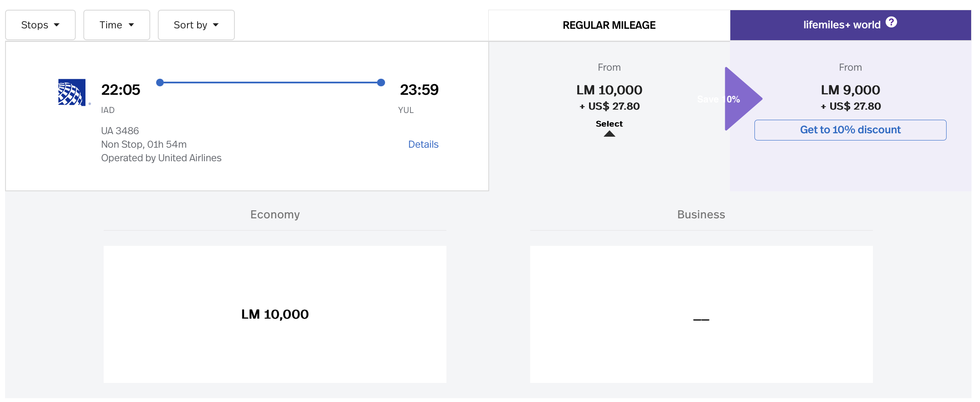Click the Get to 10% discount button
Screen dimensions: 980x402
point(850,130)
